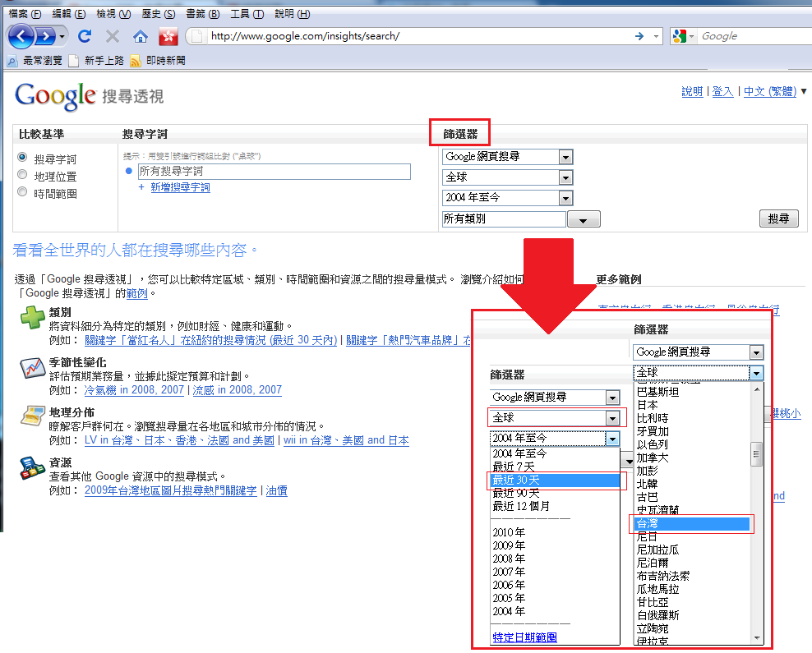Open the 工具 menu
Image resolution: width=812 pixels, height=653 pixels.
coord(247,14)
